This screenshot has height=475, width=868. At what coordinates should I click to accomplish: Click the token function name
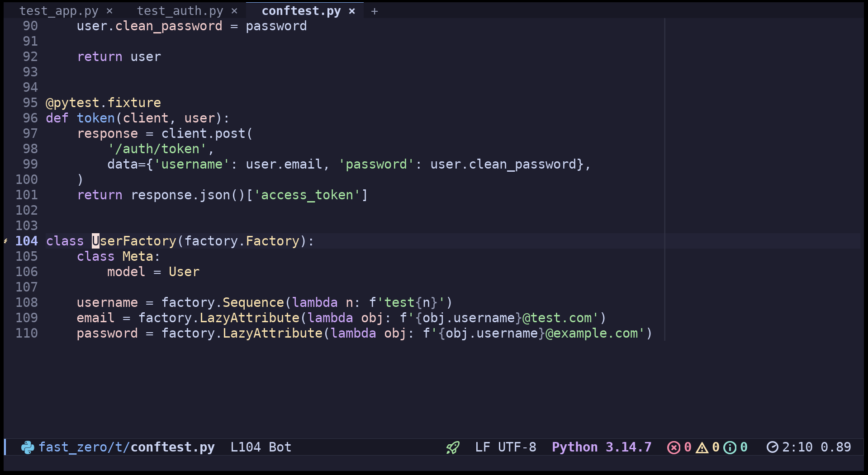click(96, 118)
